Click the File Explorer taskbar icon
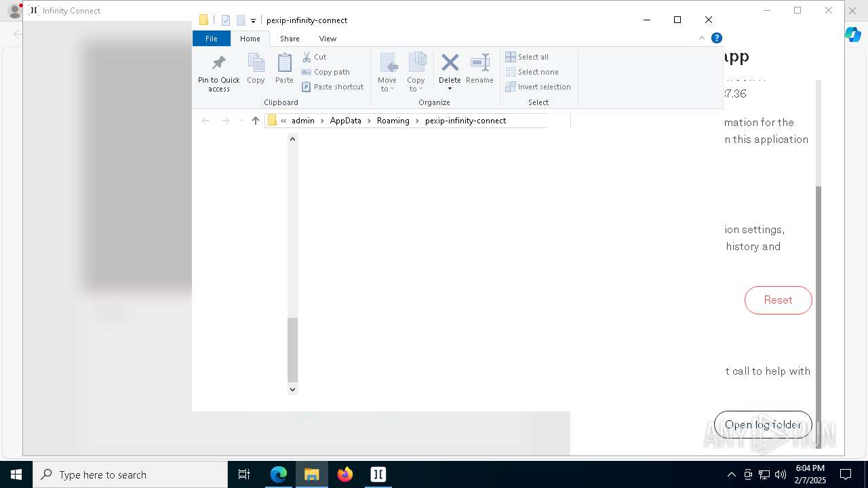Viewport: 868px width, 488px height. click(312, 474)
